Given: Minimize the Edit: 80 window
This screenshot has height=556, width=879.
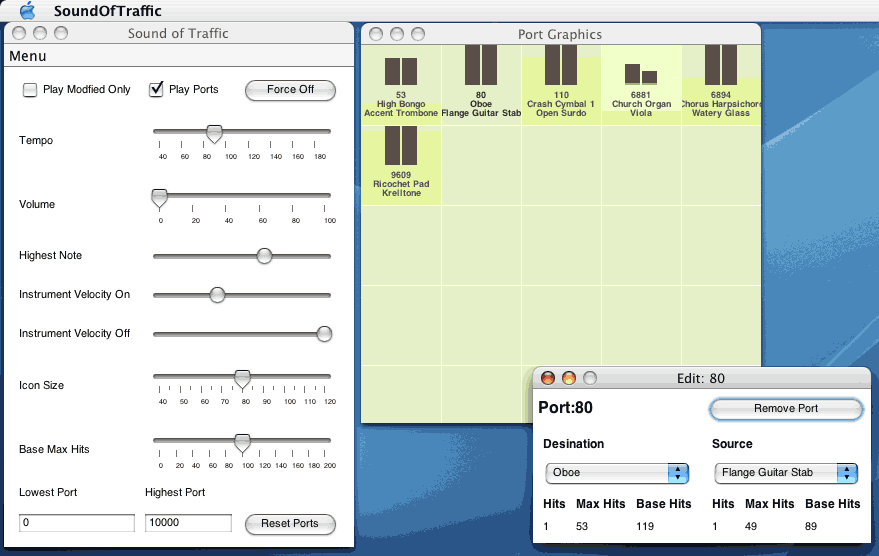Looking at the screenshot, I should point(569,378).
